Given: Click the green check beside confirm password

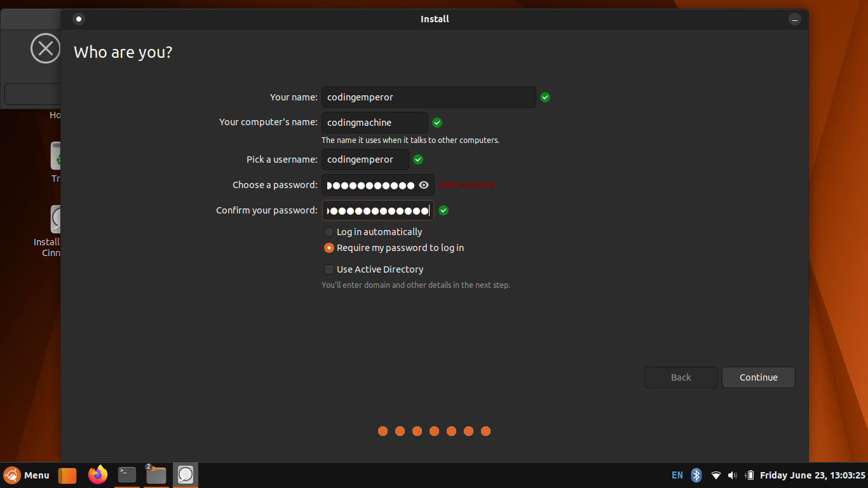Looking at the screenshot, I should 444,210.
